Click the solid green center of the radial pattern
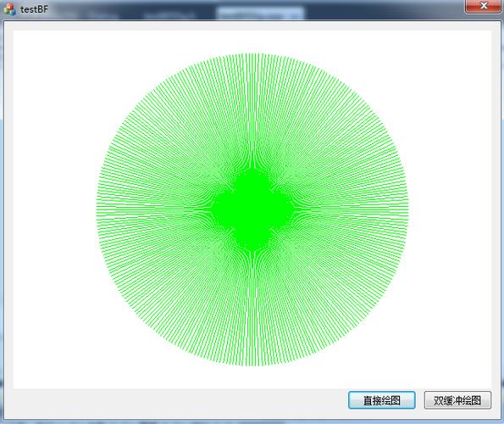This screenshot has width=504, height=424. tap(252, 209)
